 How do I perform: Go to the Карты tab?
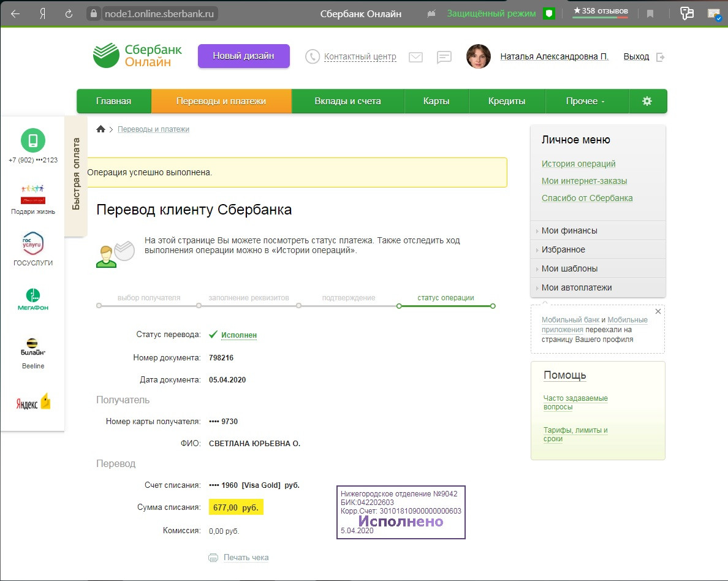(436, 101)
